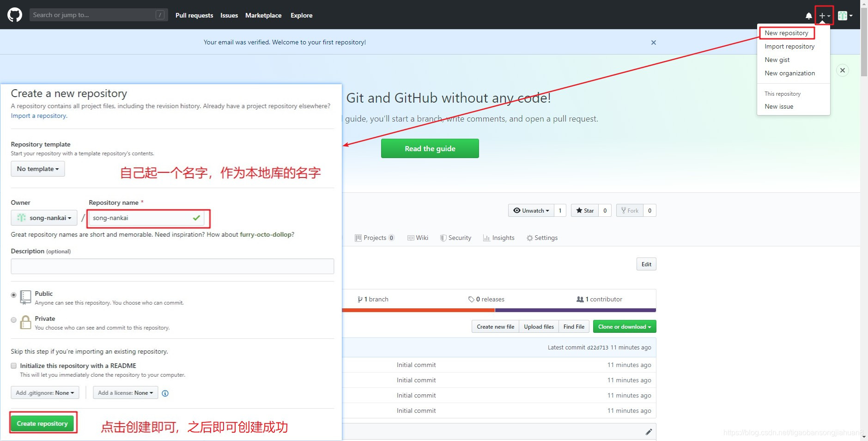The width and height of the screenshot is (868, 441).
Task: Open the plus create-new menu
Action: (x=824, y=16)
